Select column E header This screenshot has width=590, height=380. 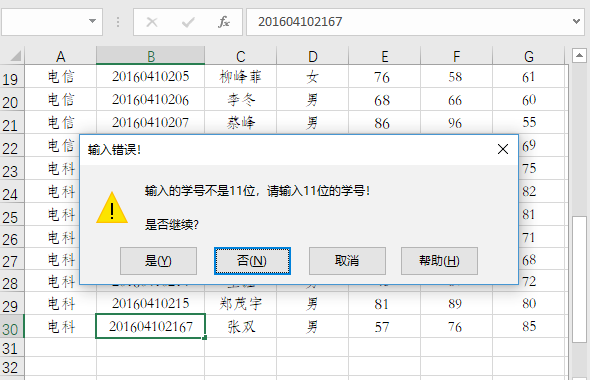pyautogui.click(x=385, y=56)
